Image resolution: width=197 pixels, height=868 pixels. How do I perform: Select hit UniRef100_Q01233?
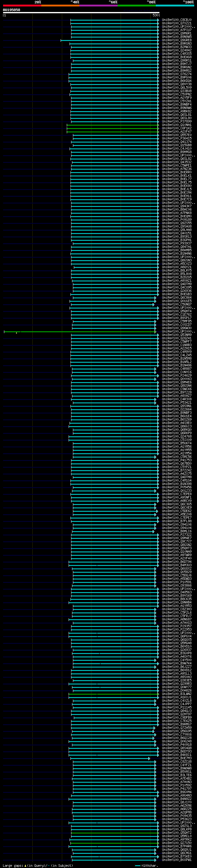pyautogui.click(x=177, y=491)
